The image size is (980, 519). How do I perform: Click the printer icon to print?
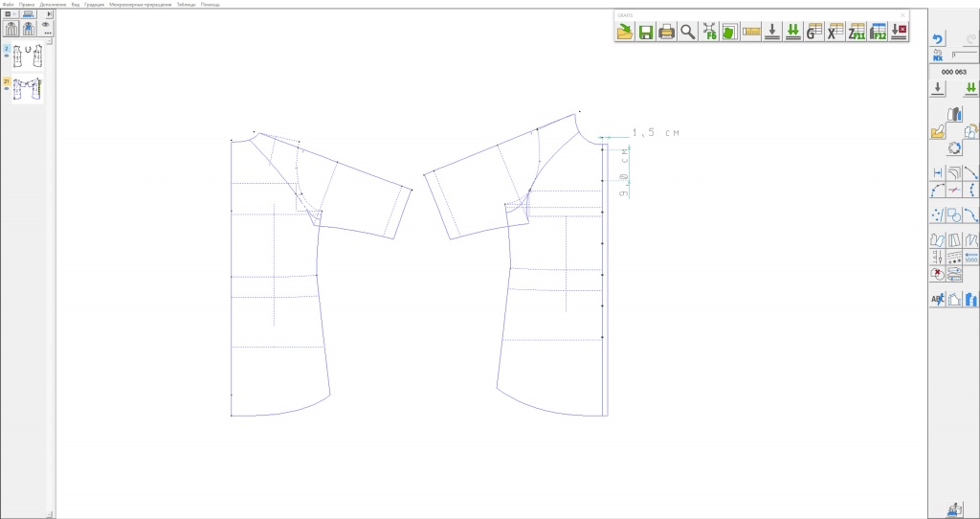pos(666,32)
